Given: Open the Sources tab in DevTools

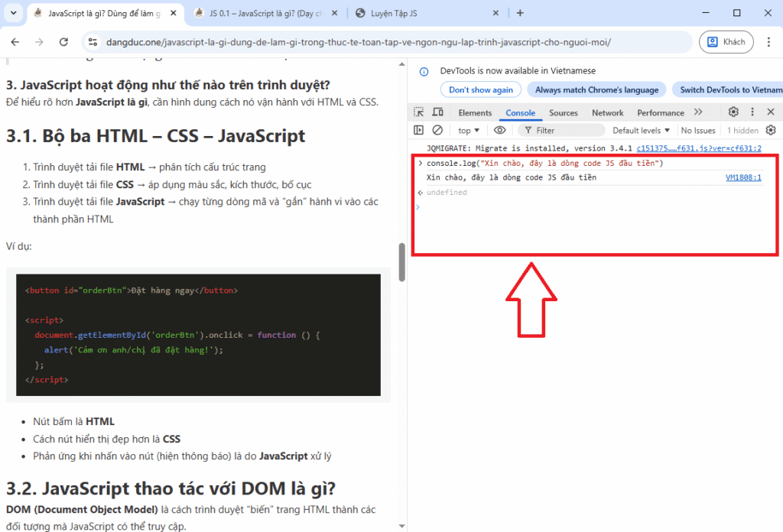Looking at the screenshot, I should (x=564, y=112).
